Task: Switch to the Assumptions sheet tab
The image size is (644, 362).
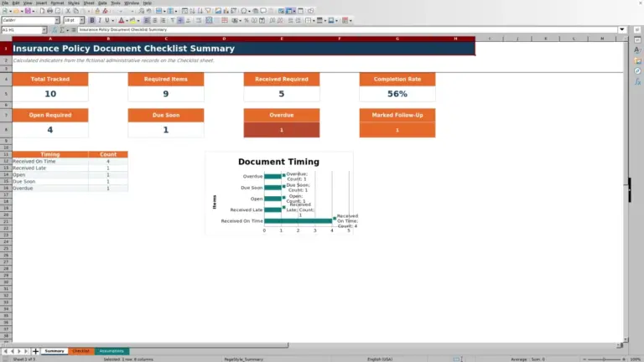Action: pyautogui.click(x=112, y=351)
